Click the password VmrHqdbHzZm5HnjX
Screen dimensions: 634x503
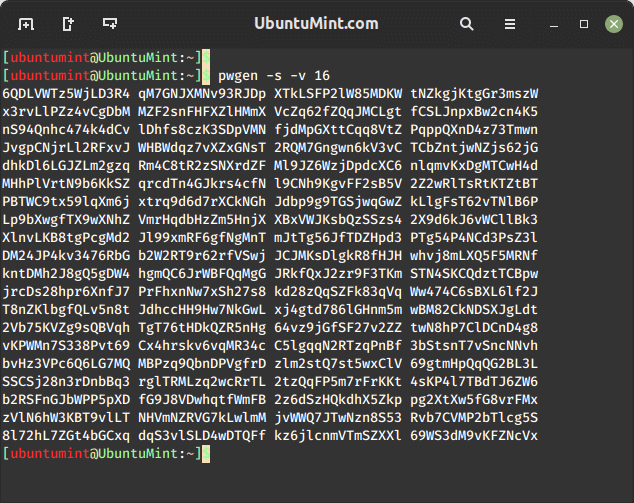pos(202,220)
